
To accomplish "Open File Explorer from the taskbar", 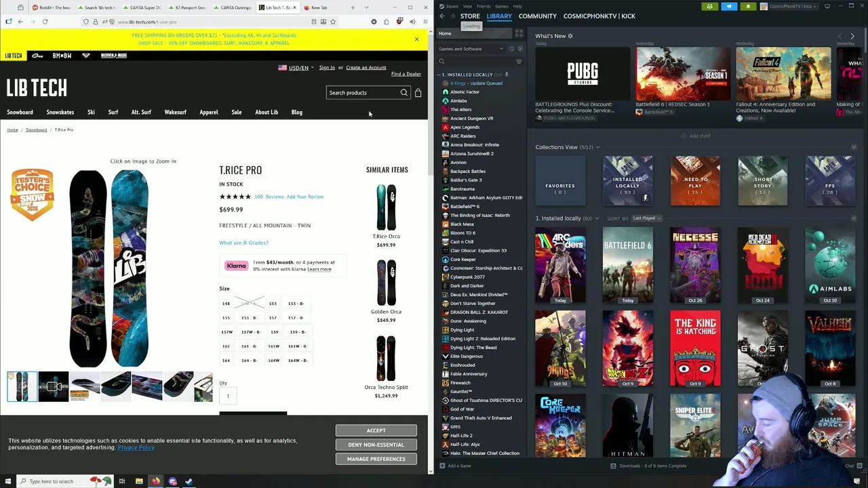I will [139, 481].
